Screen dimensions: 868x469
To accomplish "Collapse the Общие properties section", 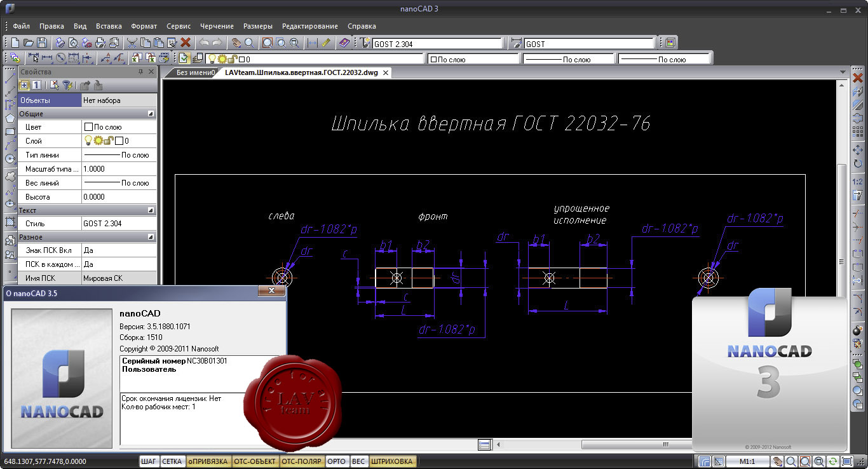I will point(151,114).
